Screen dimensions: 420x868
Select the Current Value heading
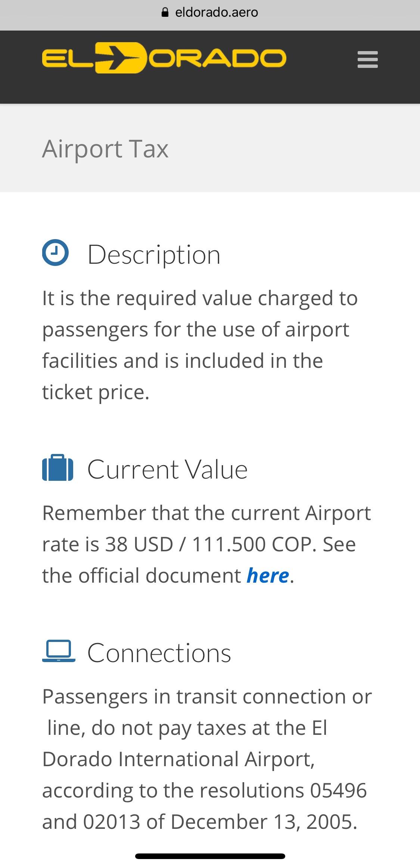[x=167, y=469]
